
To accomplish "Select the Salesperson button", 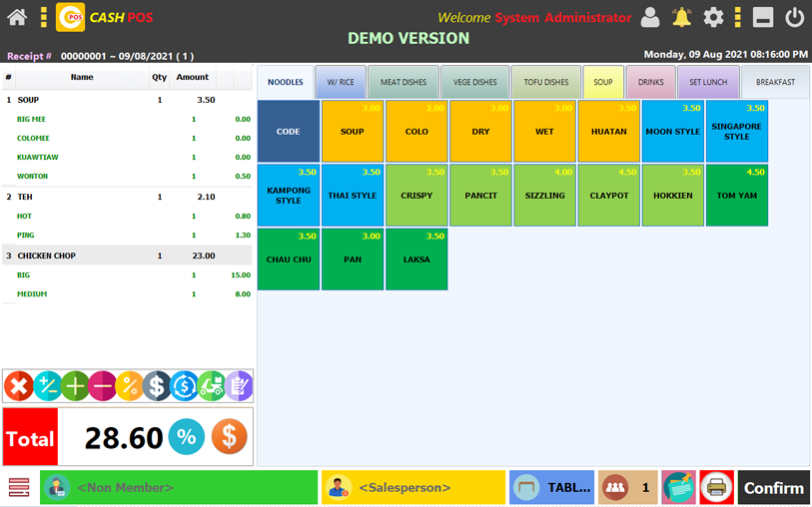I will pyautogui.click(x=412, y=488).
